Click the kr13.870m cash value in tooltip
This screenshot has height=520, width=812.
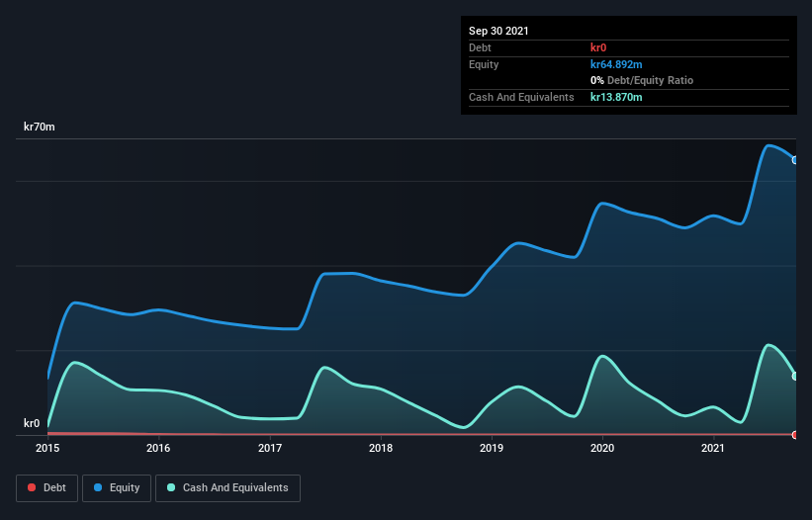click(616, 97)
